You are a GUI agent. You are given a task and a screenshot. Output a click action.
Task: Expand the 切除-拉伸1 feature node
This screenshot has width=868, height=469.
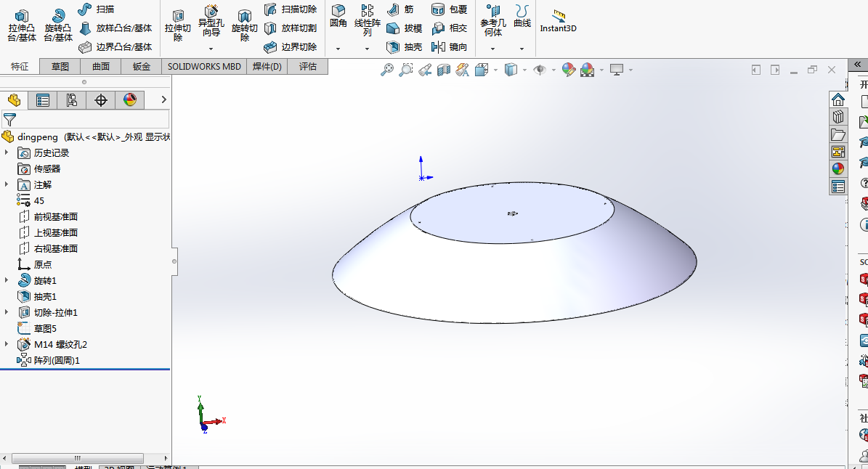pos(7,312)
